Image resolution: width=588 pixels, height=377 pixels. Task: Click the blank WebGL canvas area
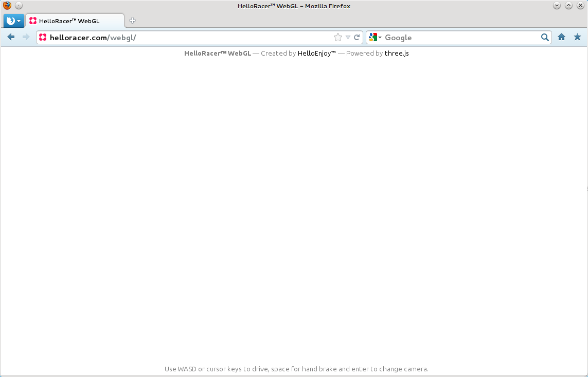pyautogui.click(x=294, y=206)
